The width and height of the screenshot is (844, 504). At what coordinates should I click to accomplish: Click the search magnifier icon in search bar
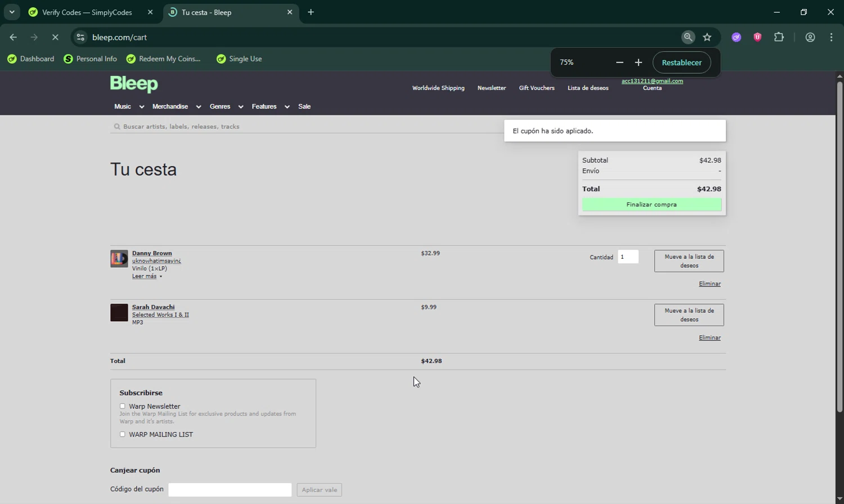point(117,127)
